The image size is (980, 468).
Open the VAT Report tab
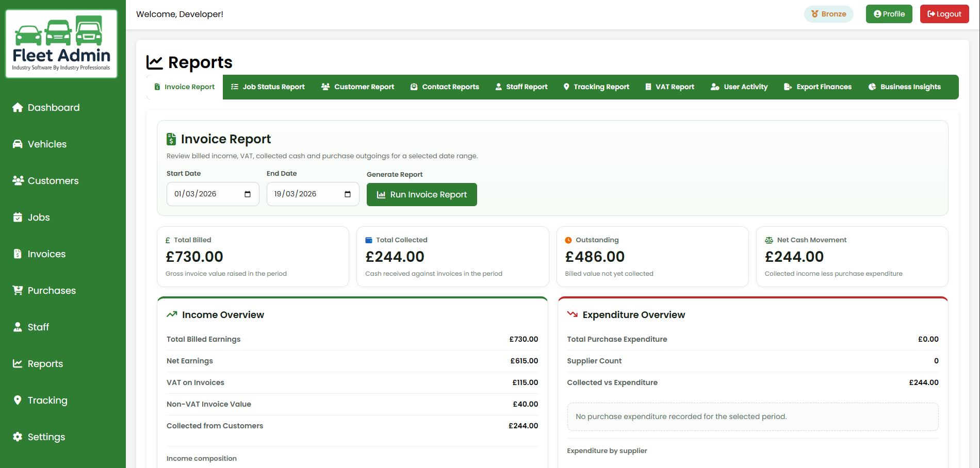[670, 87]
